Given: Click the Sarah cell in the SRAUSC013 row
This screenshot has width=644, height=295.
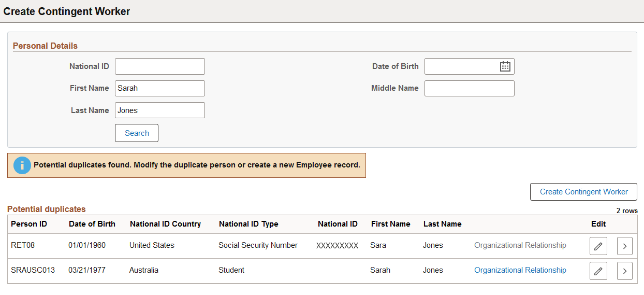Looking at the screenshot, I should (380, 270).
